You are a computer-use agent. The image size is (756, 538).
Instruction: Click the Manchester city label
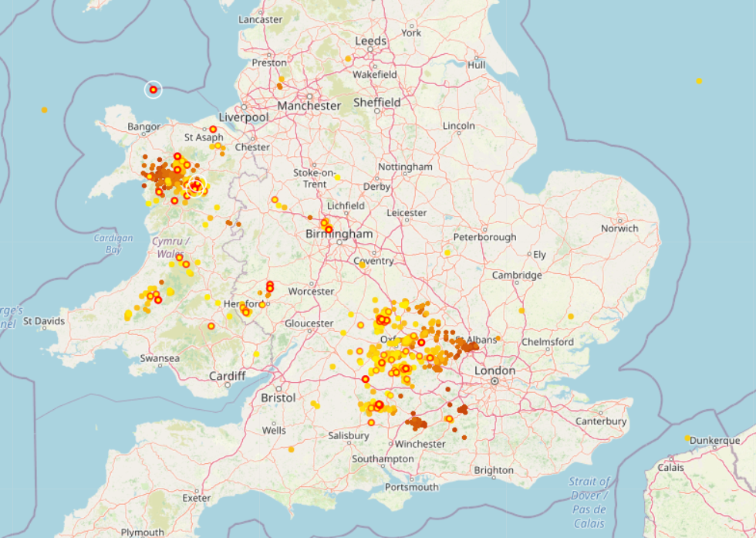(x=309, y=105)
